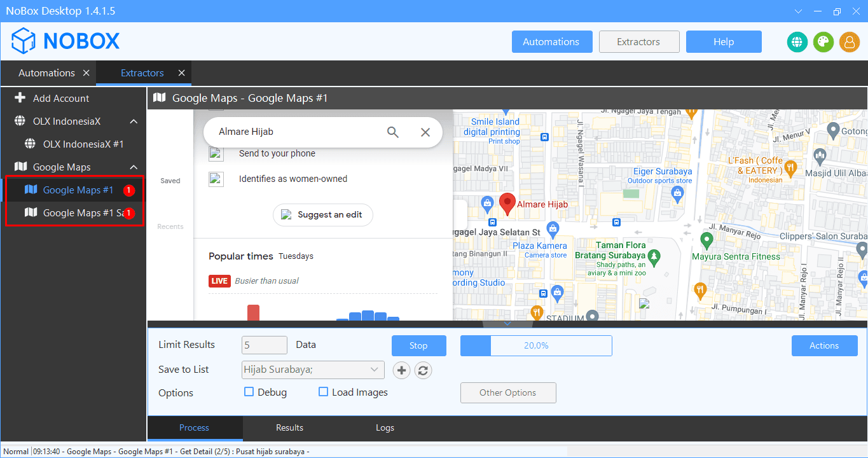
Task: Open Other Options button
Action: click(x=507, y=392)
